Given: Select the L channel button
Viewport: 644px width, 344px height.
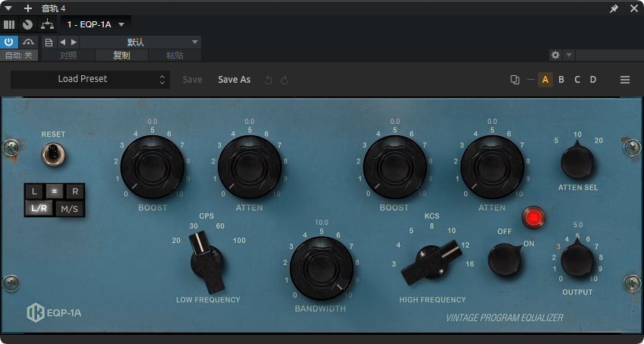Looking at the screenshot, I should pyautogui.click(x=34, y=191).
